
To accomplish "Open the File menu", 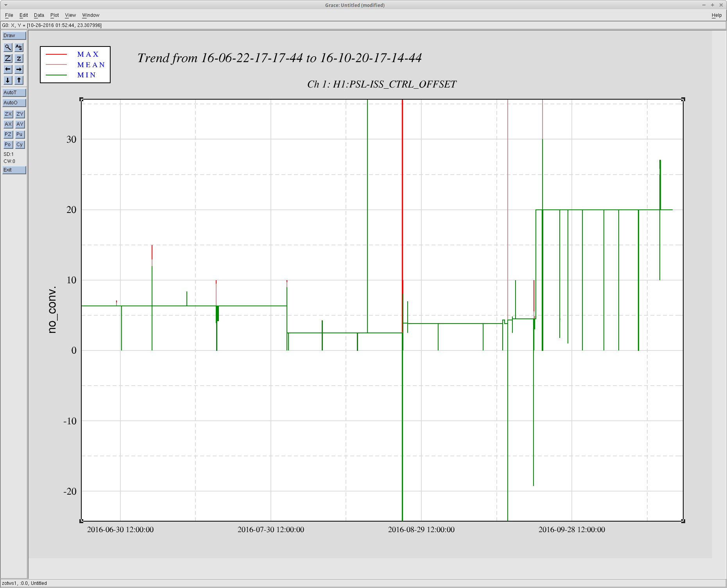I will (x=9, y=15).
